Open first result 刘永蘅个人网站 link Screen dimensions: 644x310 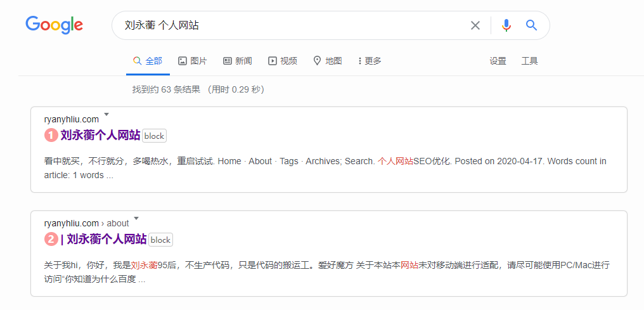pyautogui.click(x=100, y=135)
